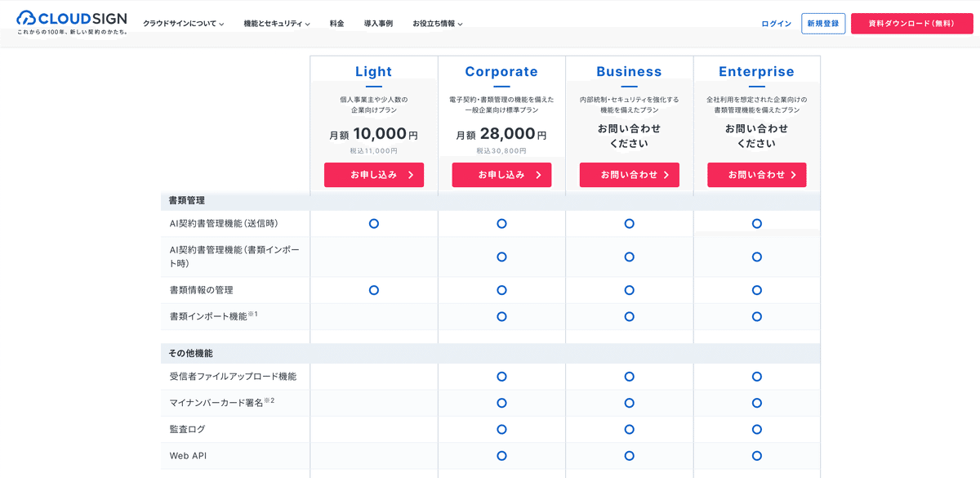Click the Business circle mark for 監査ログ
This screenshot has width=980, height=478.
pos(630,429)
